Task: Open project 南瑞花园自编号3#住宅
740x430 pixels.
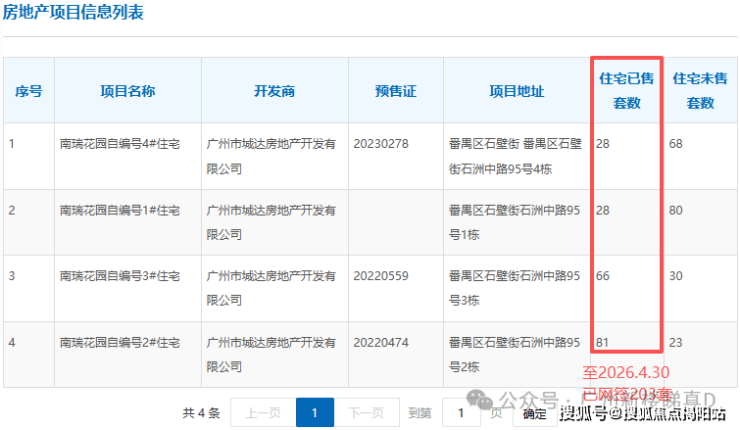Action: pos(120,276)
